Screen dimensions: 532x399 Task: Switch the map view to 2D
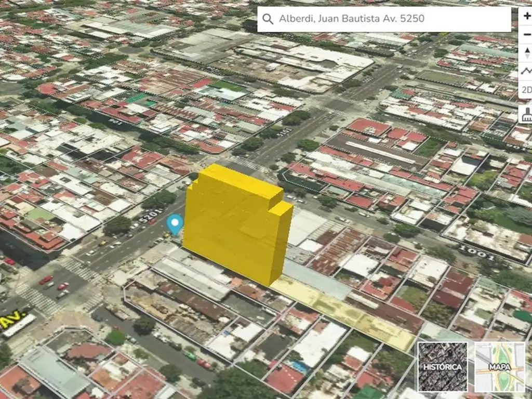526,89
